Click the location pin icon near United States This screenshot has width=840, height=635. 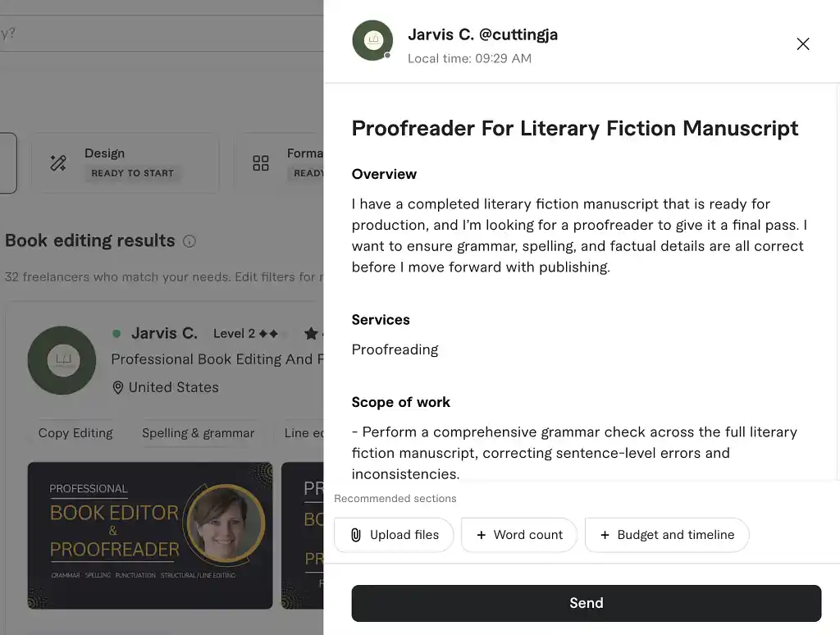(x=118, y=387)
